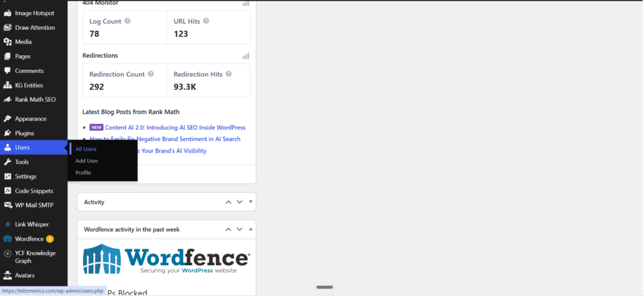The image size is (644, 296).
Task: Click the Wordfence logo banner image
Action: (166, 259)
